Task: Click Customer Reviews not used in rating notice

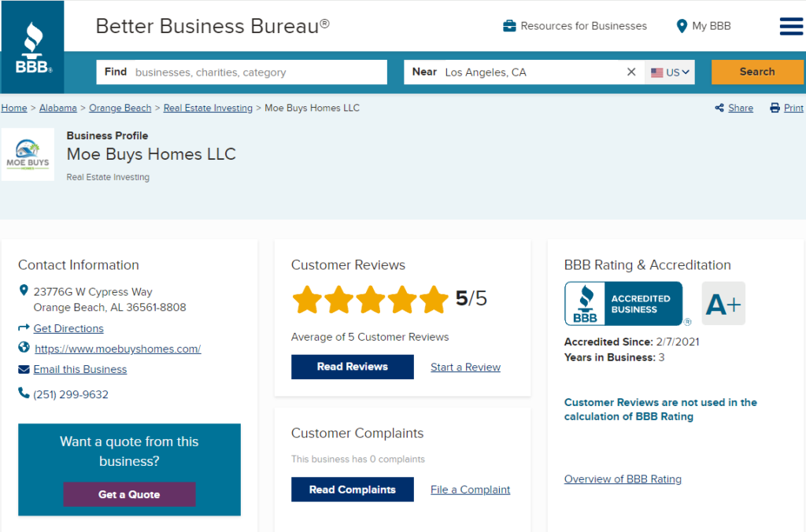Action: coord(660,409)
